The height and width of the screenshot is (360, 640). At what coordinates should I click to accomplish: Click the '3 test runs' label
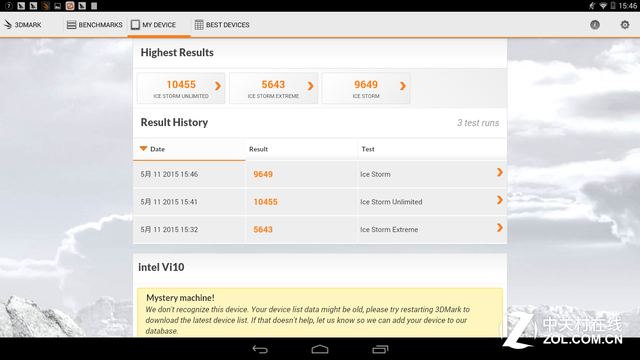(x=478, y=123)
